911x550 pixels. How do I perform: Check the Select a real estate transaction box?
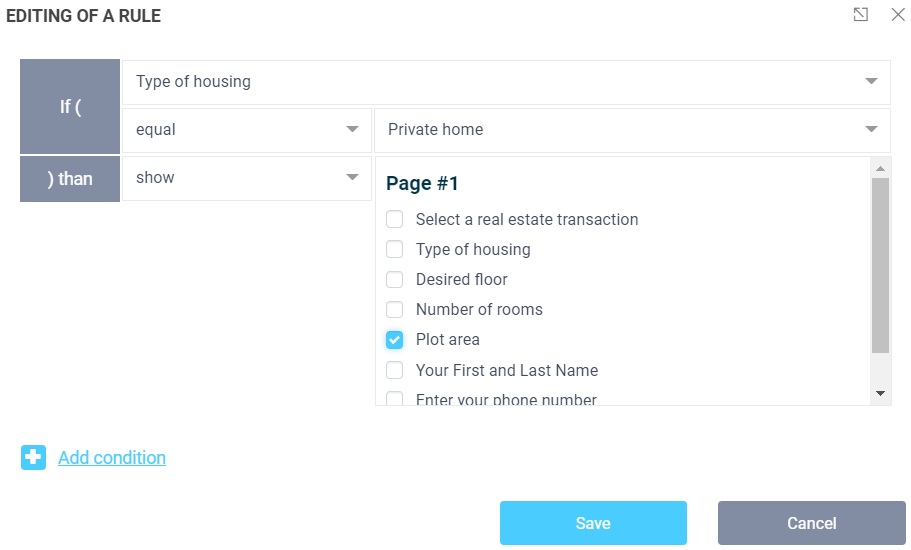[395, 220]
